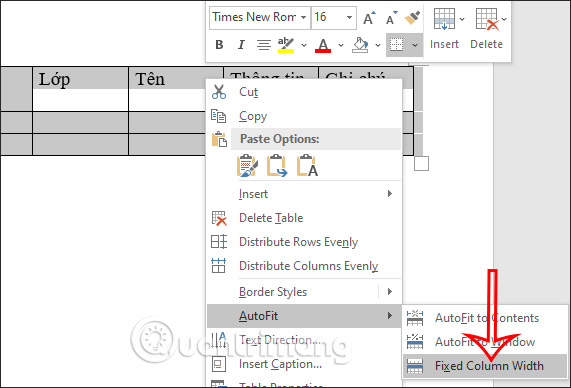571x388 pixels.
Task: Choose Cut from the context menu
Action: pyautogui.click(x=304, y=92)
